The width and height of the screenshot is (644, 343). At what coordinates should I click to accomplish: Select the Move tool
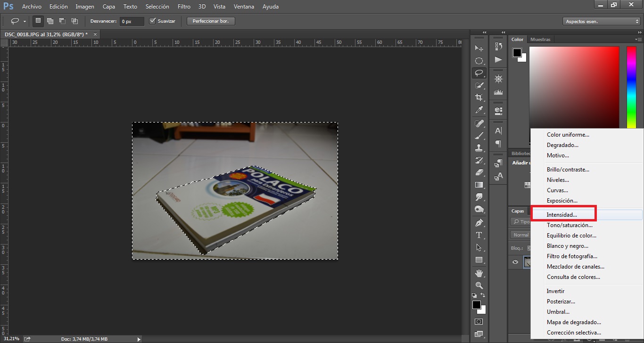pos(479,49)
